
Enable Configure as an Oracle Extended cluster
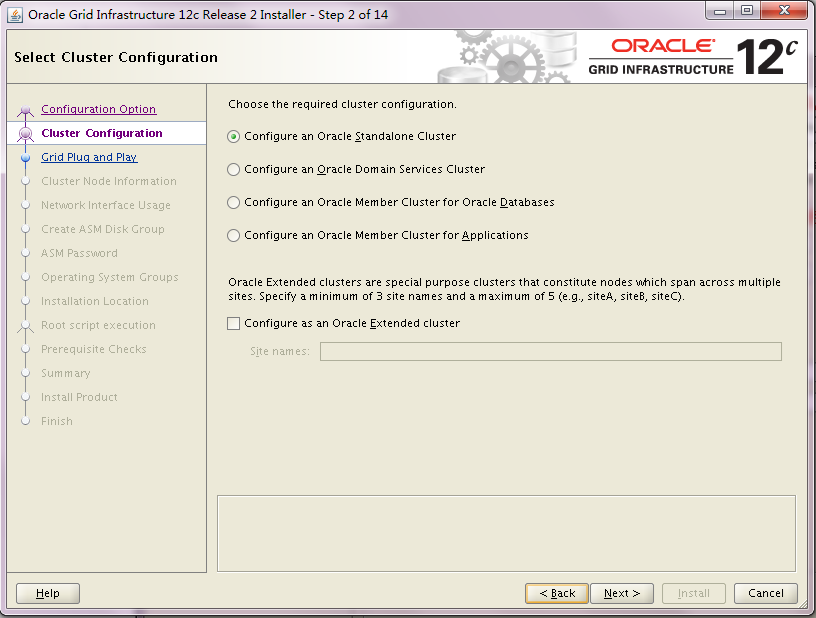[x=234, y=324]
